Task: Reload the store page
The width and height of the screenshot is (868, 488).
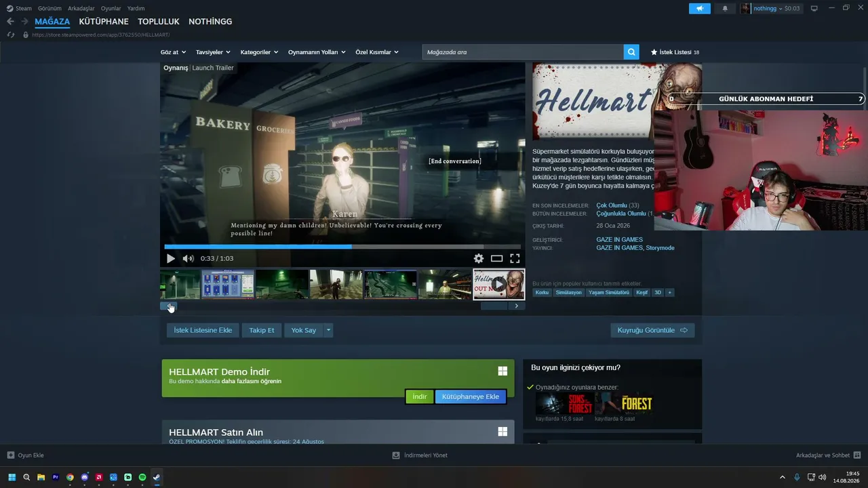Action: (11, 35)
